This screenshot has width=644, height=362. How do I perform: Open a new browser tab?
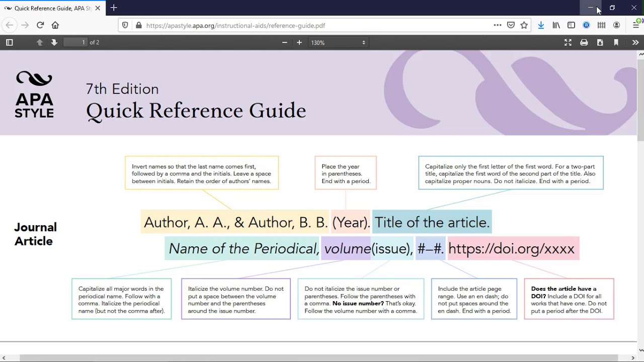pyautogui.click(x=114, y=8)
